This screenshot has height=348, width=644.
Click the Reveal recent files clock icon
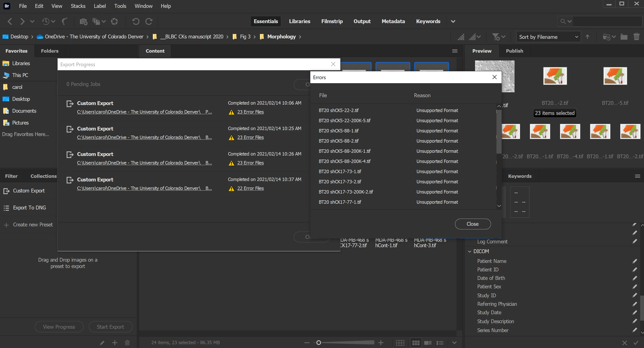(x=46, y=21)
